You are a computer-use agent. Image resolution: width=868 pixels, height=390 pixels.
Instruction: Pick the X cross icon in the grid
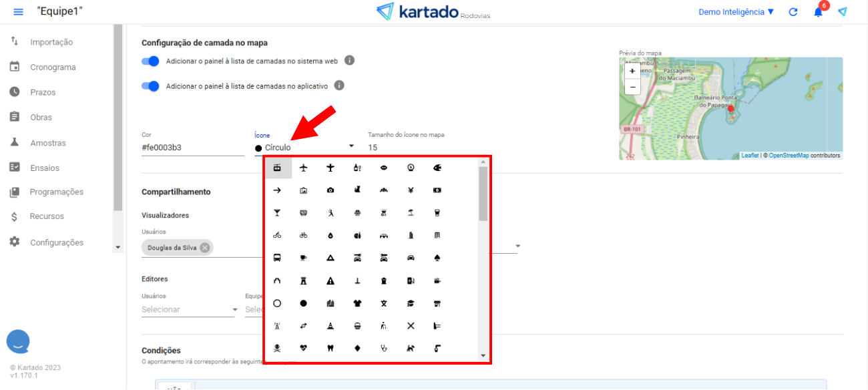[x=411, y=326]
